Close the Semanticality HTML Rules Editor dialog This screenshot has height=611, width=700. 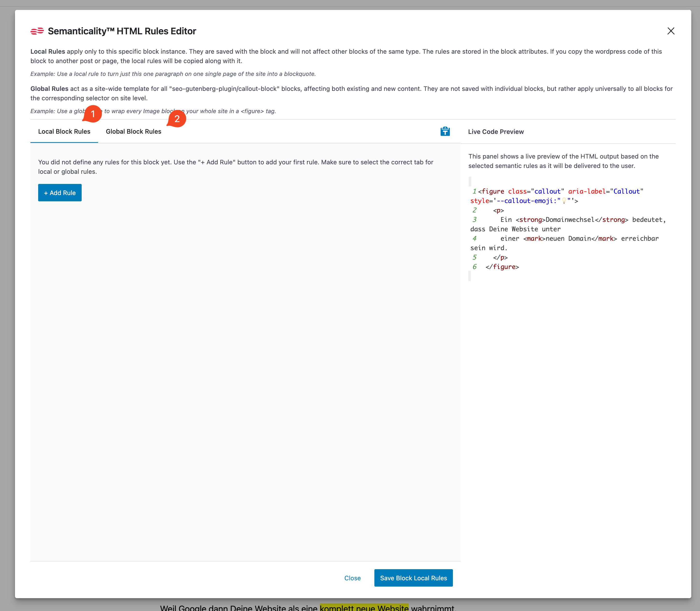pyautogui.click(x=671, y=31)
